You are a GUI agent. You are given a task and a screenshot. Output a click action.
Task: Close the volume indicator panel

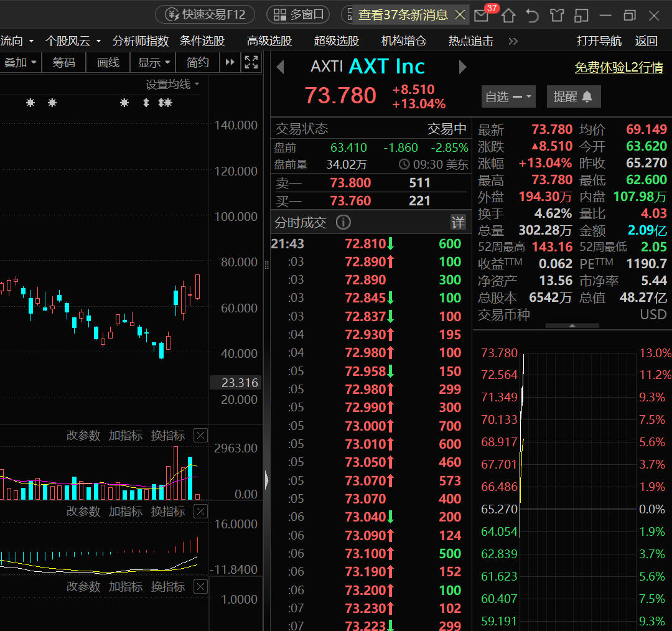pyautogui.click(x=200, y=436)
